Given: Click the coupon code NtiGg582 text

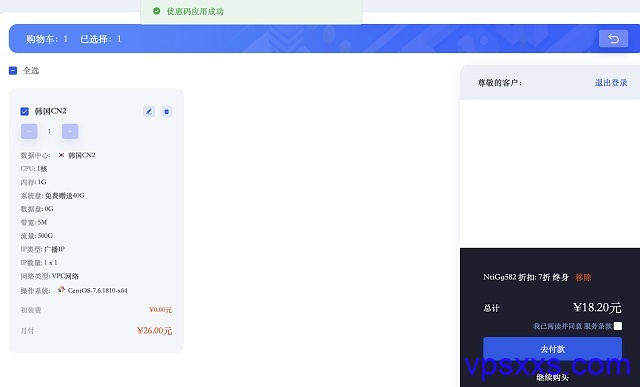Looking at the screenshot, I should pyautogui.click(x=500, y=277).
